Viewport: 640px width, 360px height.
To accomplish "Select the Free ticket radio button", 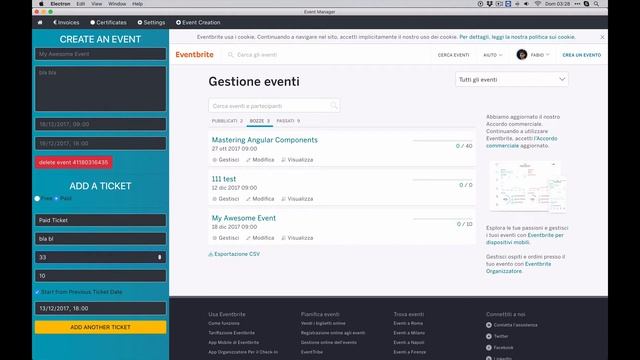I will [37, 198].
